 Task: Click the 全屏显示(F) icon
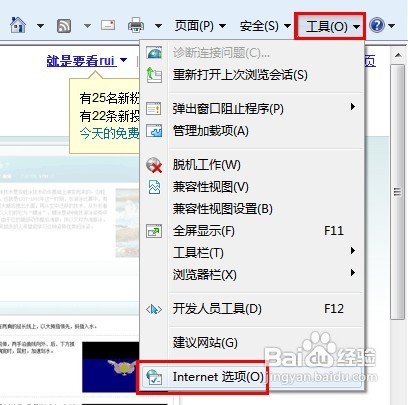click(x=154, y=231)
